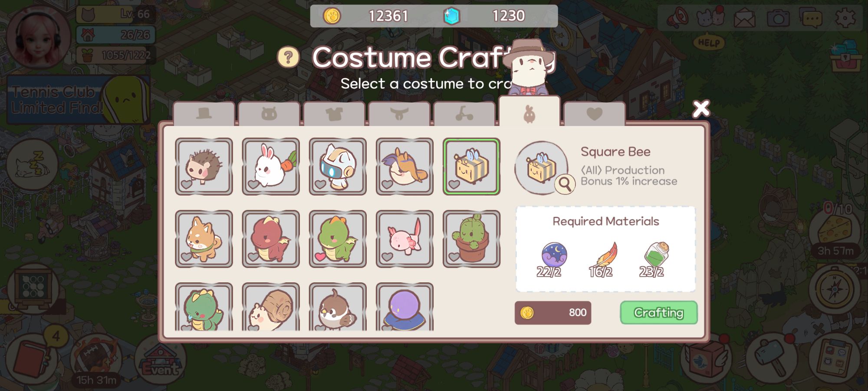Screen dimensions: 868x391
Task: Select the white rabbit with carrot costume
Action: pyautogui.click(x=270, y=166)
